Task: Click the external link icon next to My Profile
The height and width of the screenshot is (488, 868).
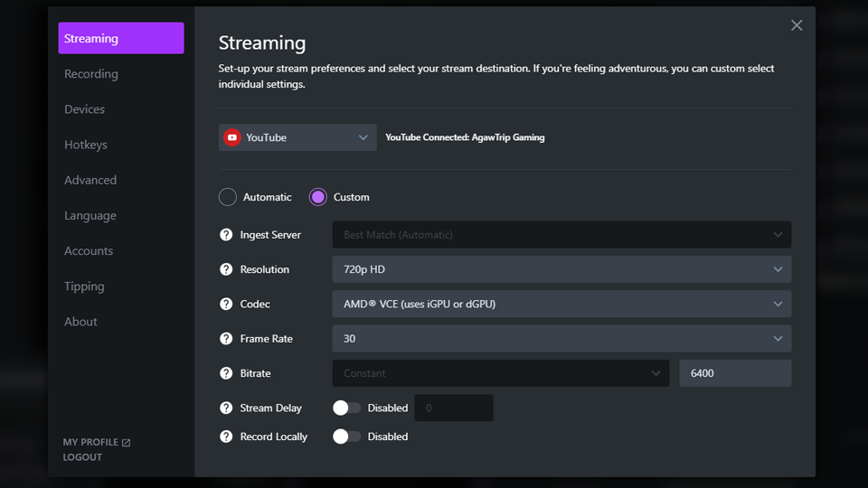Action: click(127, 443)
